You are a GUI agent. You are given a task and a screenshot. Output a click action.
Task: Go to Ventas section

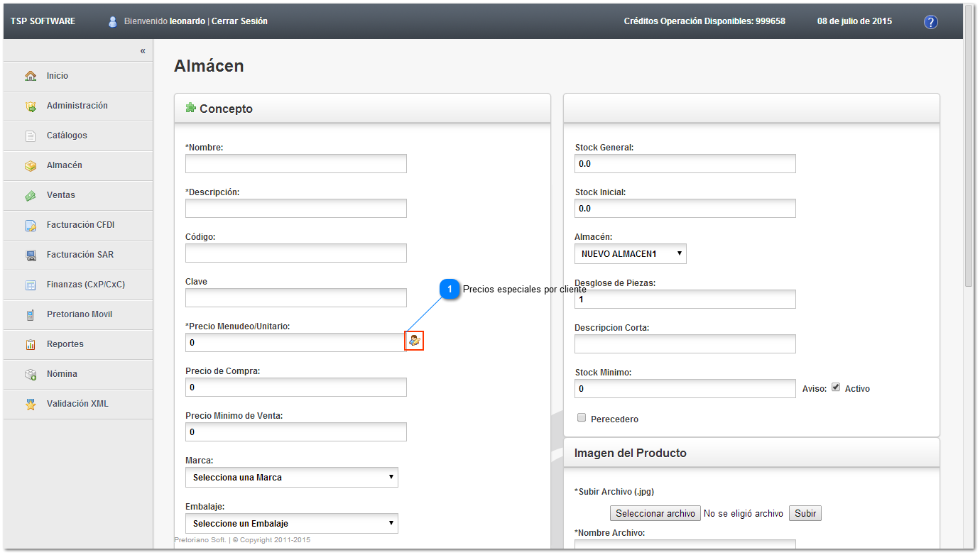click(78, 195)
